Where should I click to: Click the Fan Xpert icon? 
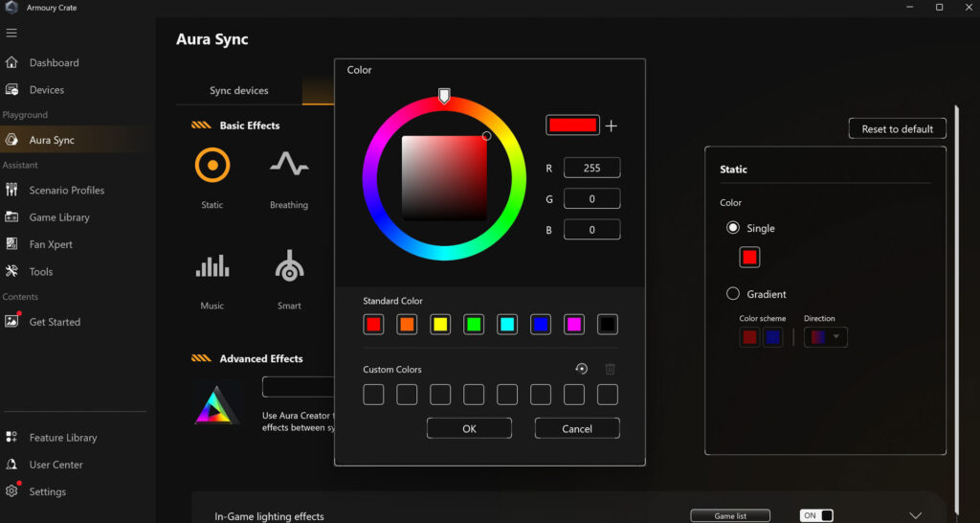pos(11,244)
